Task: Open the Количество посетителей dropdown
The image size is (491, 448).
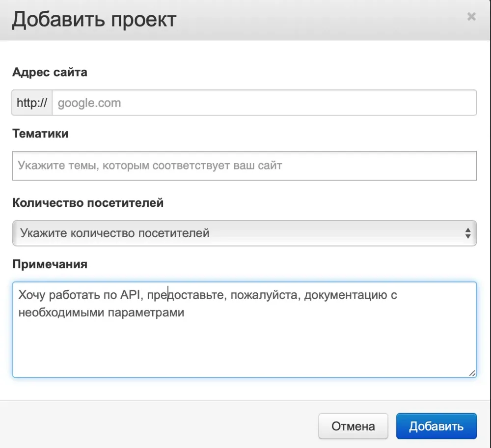Action: click(x=245, y=233)
